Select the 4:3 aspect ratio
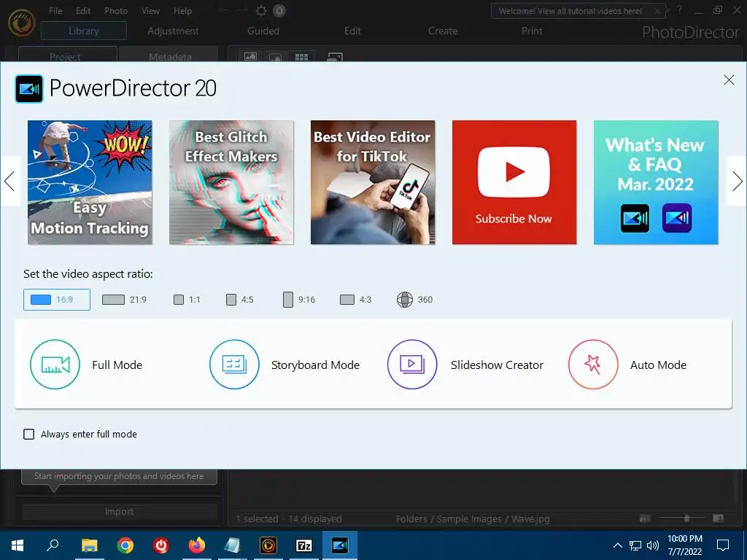 click(355, 300)
